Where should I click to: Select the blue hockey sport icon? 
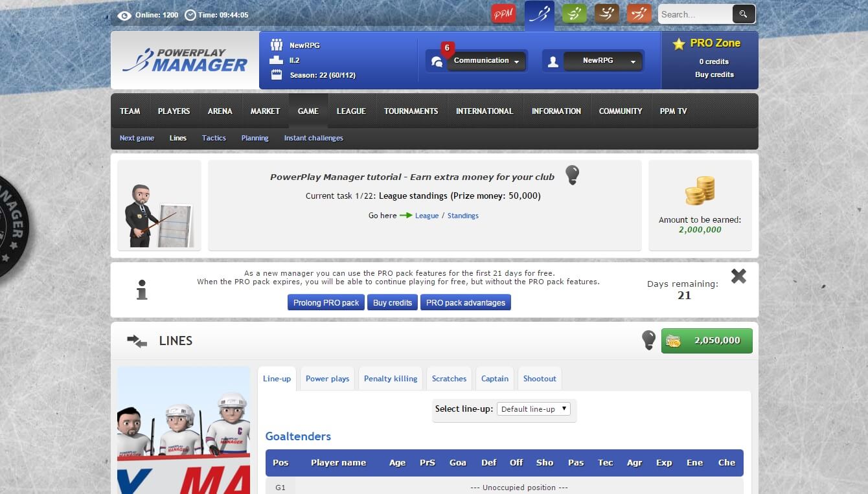539,14
